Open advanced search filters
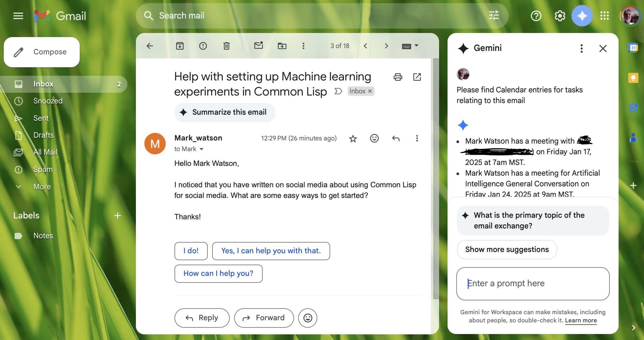The image size is (644, 340). click(x=494, y=15)
